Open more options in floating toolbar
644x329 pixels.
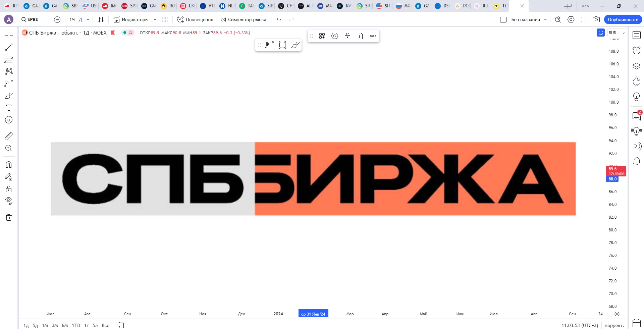point(373,36)
